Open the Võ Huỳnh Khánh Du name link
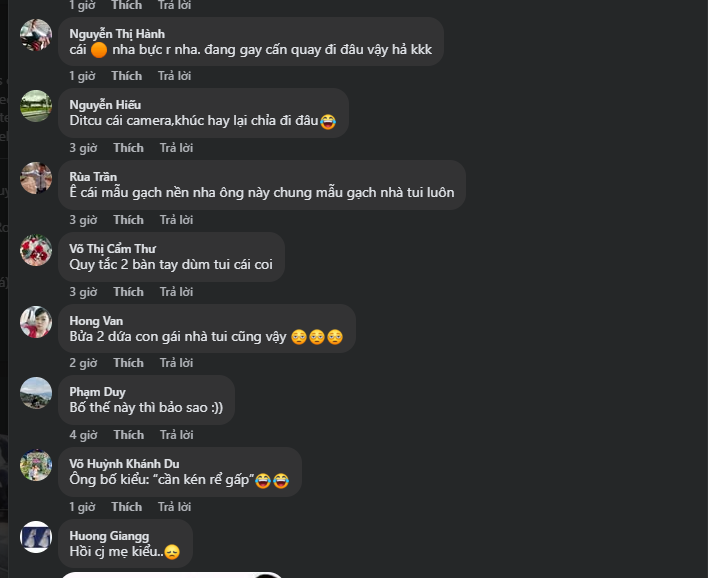 (124, 464)
